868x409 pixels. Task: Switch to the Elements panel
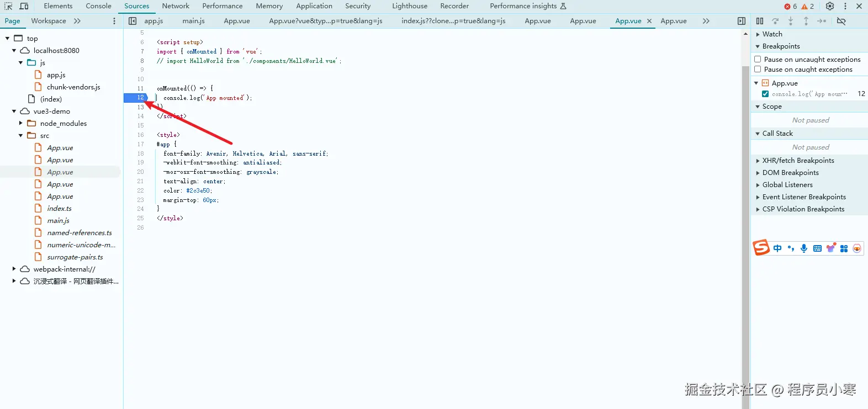click(x=58, y=6)
